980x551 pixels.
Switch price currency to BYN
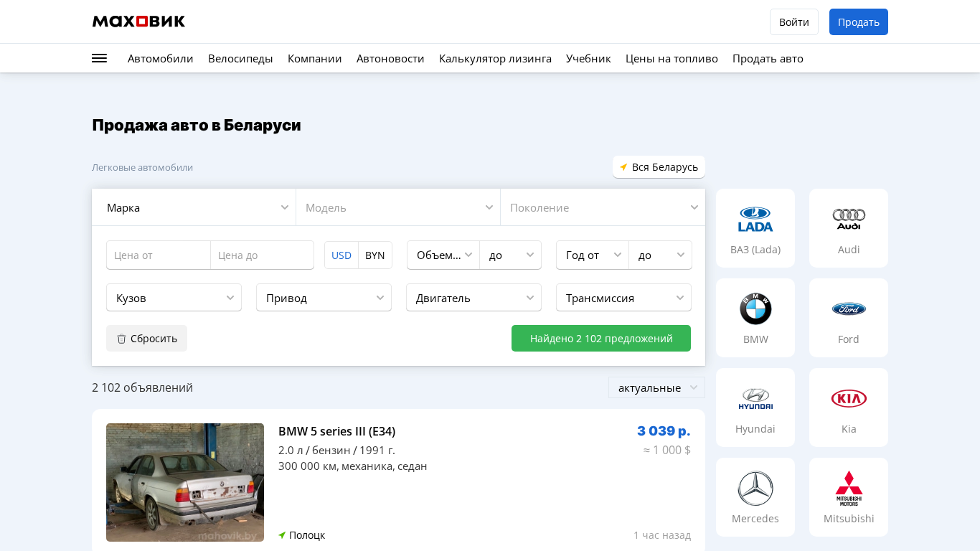click(375, 255)
